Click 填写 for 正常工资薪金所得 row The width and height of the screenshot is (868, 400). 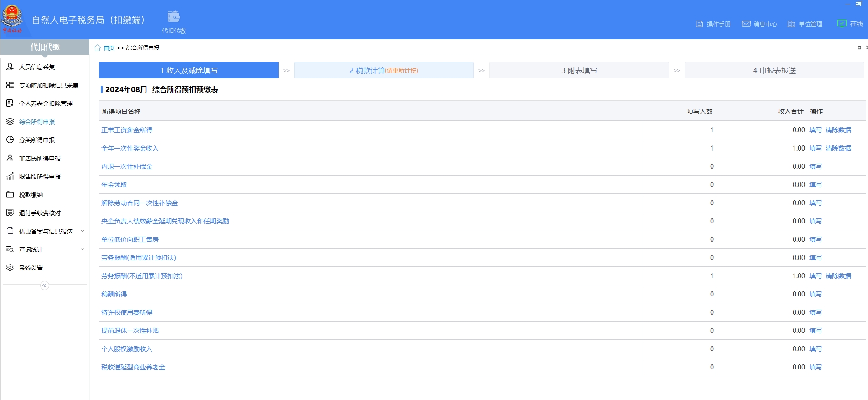click(x=815, y=130)
